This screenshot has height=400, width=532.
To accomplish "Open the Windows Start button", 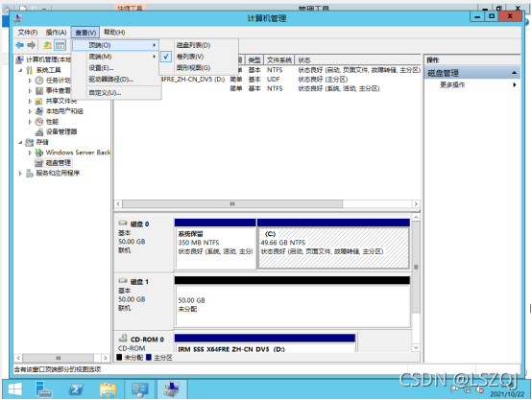I will click(15, 388).
